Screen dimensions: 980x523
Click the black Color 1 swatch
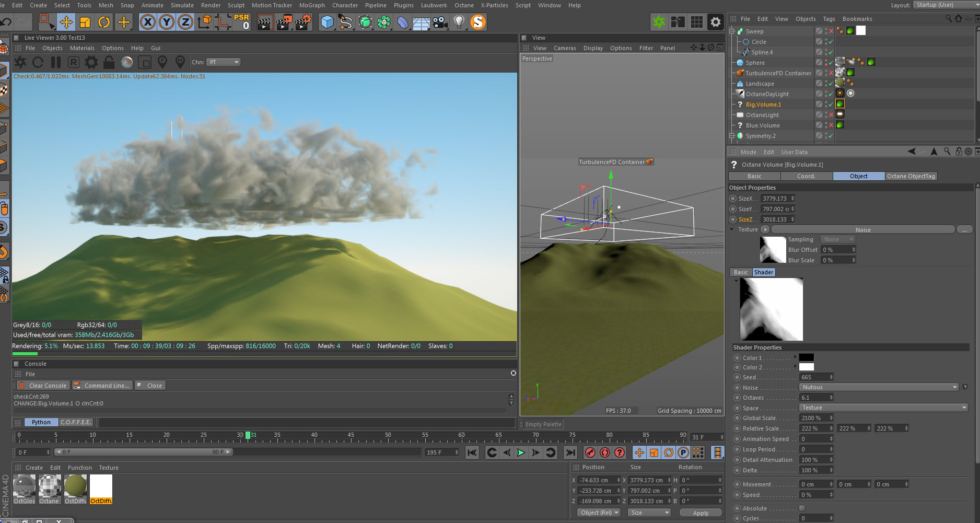pos(806,358)
